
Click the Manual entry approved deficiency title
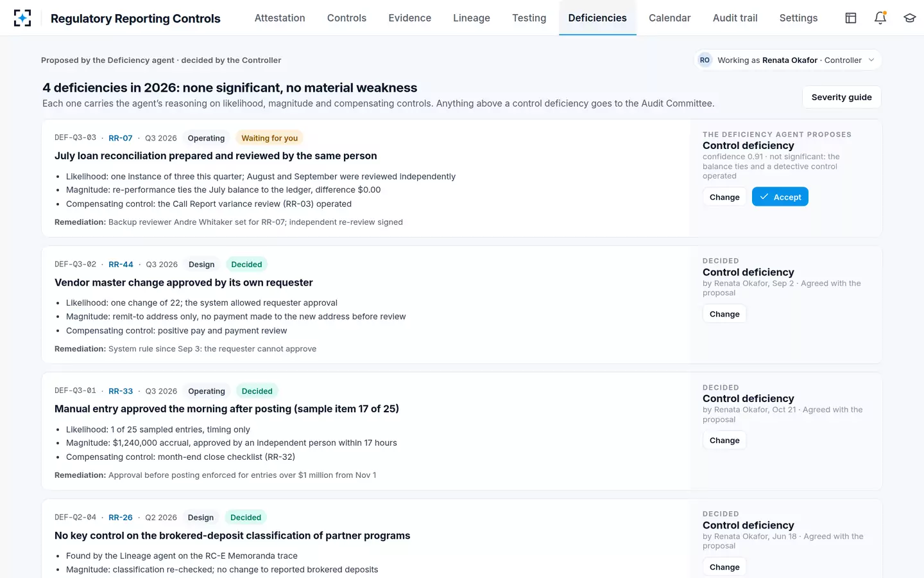click(x=227, y=409)
